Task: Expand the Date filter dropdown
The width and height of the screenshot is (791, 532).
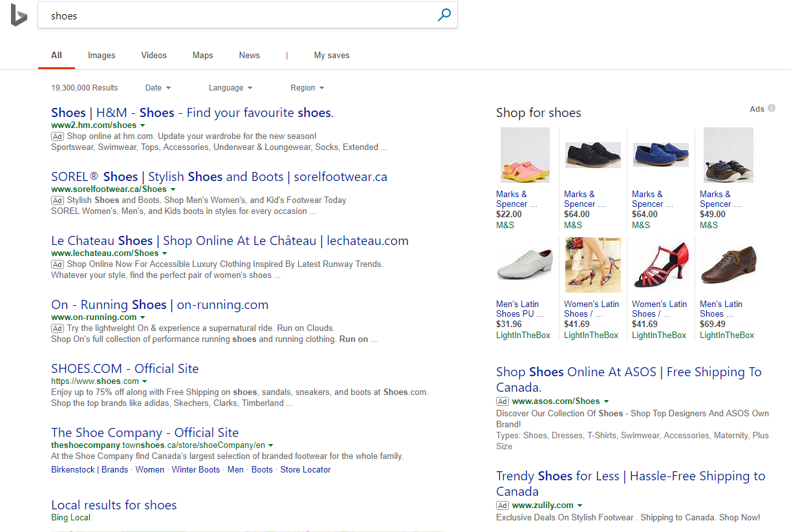Action: [158, 88]
